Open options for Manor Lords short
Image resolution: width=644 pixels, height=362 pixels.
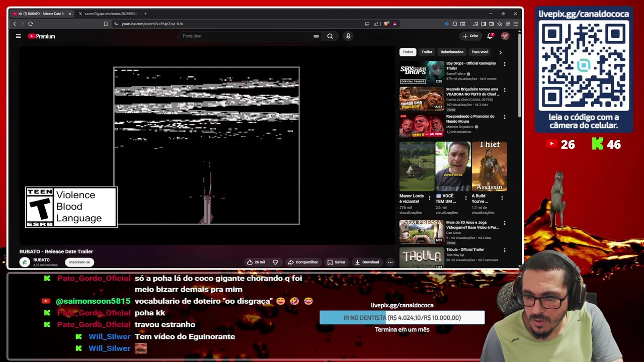429,198
